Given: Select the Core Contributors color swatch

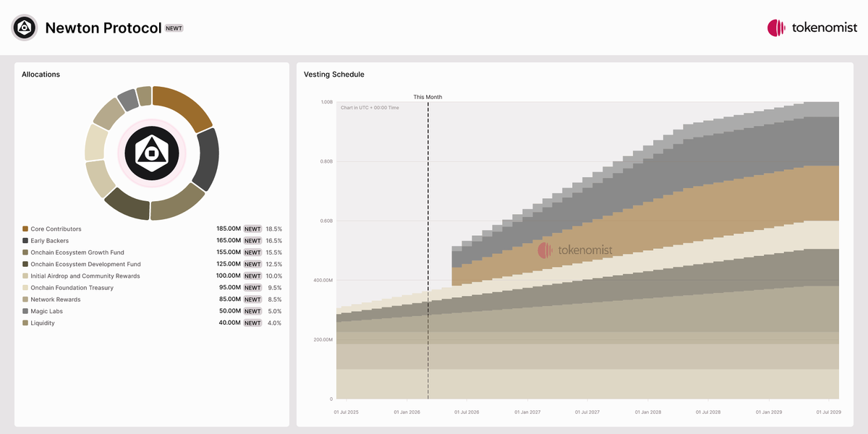Looking at the screenshot, I should (x=24, y=229).
